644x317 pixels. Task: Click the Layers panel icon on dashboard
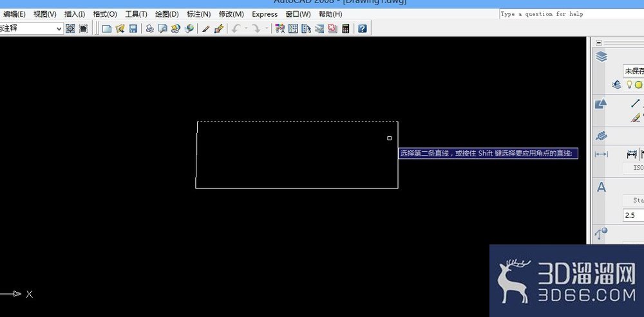point(601,57)
